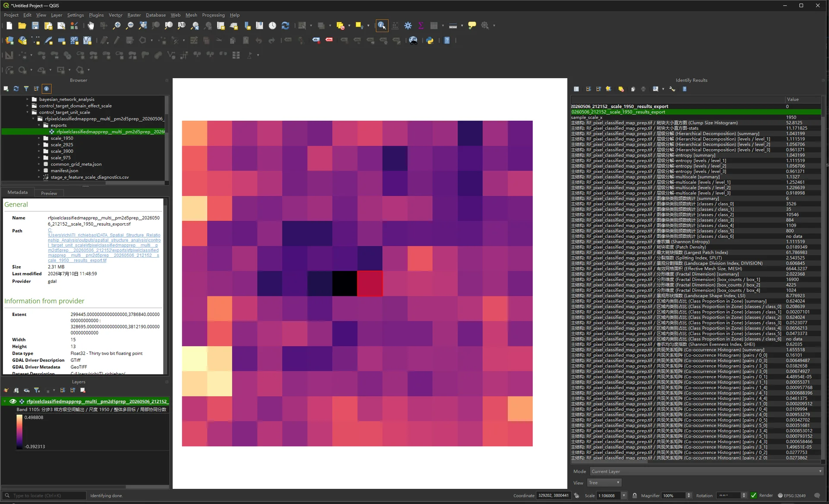829x504 pixels.
Task: Expand the scale_1950 folder in Browser
Action: pos(39,139)
